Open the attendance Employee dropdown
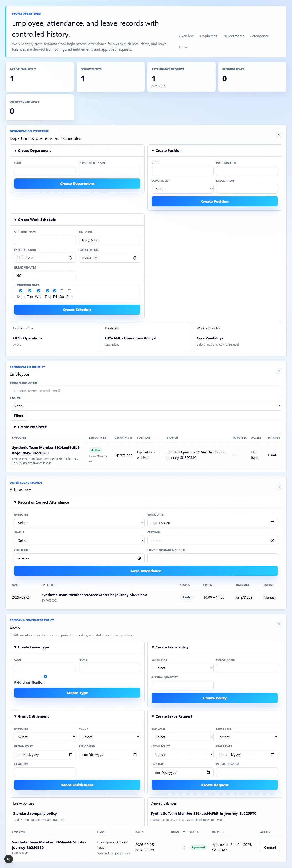Screen dimensions: 292x868 pyautogui.click(x=79, y=523)
